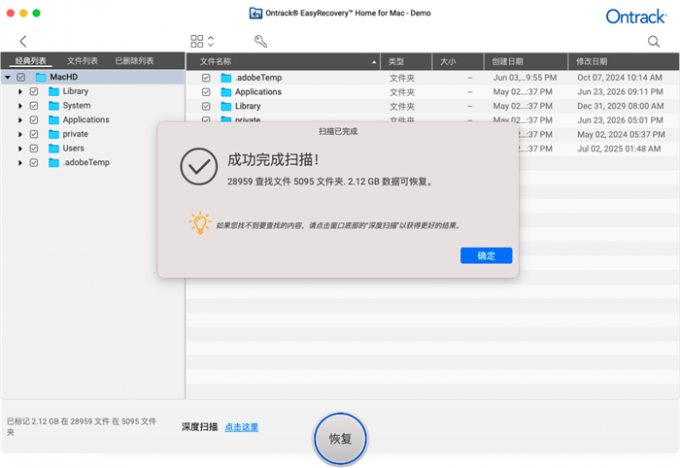Click the 深度扫描 label

click(199, 427)
